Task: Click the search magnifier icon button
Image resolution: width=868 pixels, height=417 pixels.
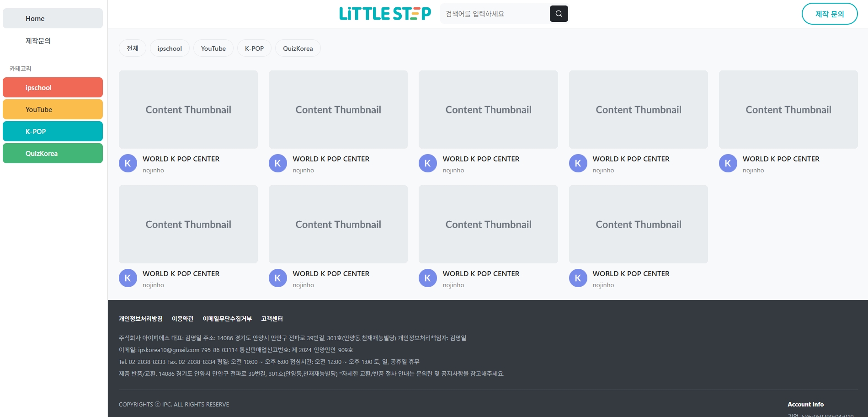Action: coord(559,14)
